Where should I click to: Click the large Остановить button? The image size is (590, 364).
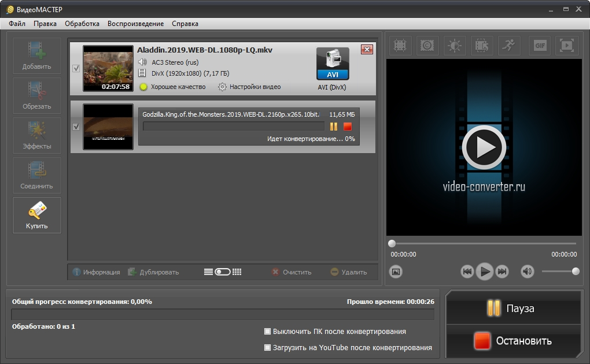tap(514, 341)
